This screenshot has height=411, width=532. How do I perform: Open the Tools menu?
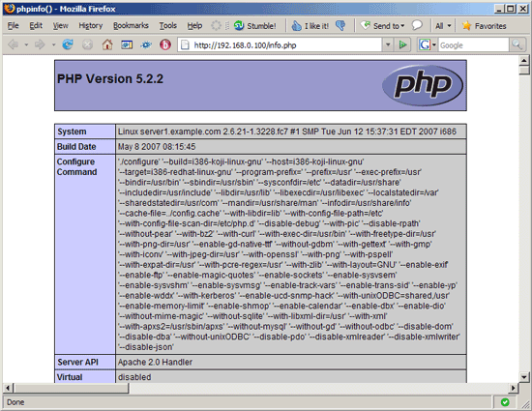tap(168, 26)
